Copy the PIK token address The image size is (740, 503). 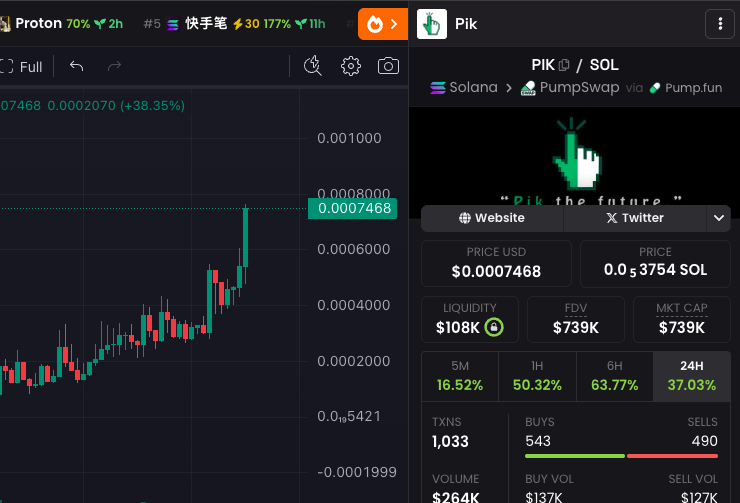click(564, 65)
